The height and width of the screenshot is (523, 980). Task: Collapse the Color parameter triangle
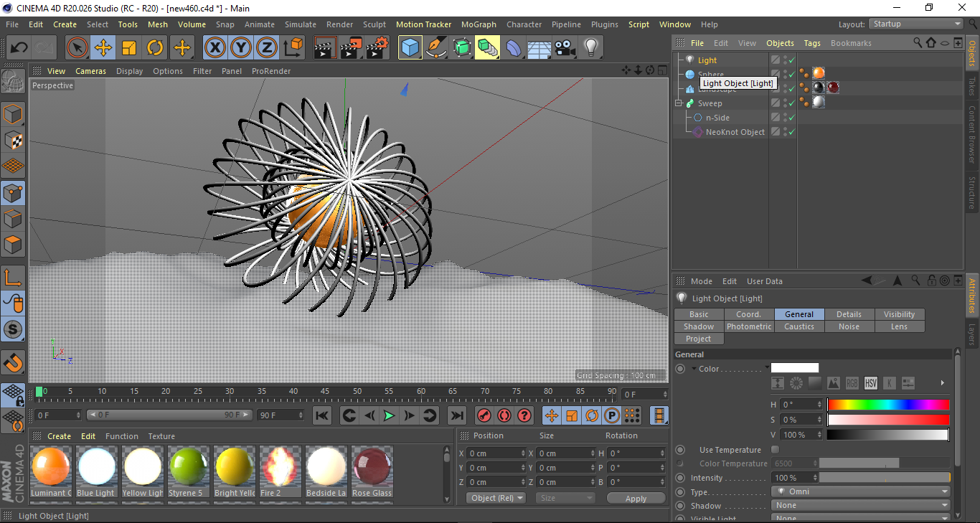[694, 369]
